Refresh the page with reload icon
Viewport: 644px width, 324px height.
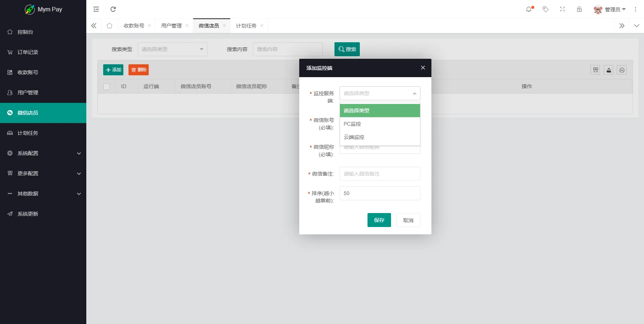tap(113, 9)
